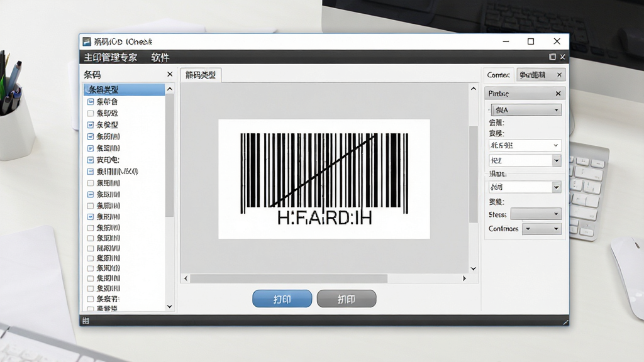Maximize the application window
The width and height of the screenshot is (644, 362).
pos(531,41)
